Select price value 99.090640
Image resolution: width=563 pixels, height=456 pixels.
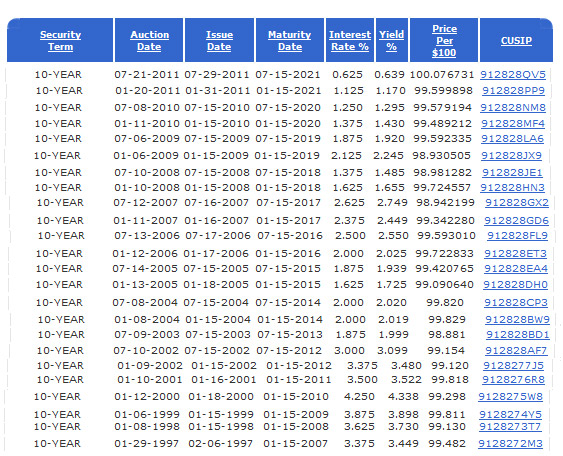445,284
